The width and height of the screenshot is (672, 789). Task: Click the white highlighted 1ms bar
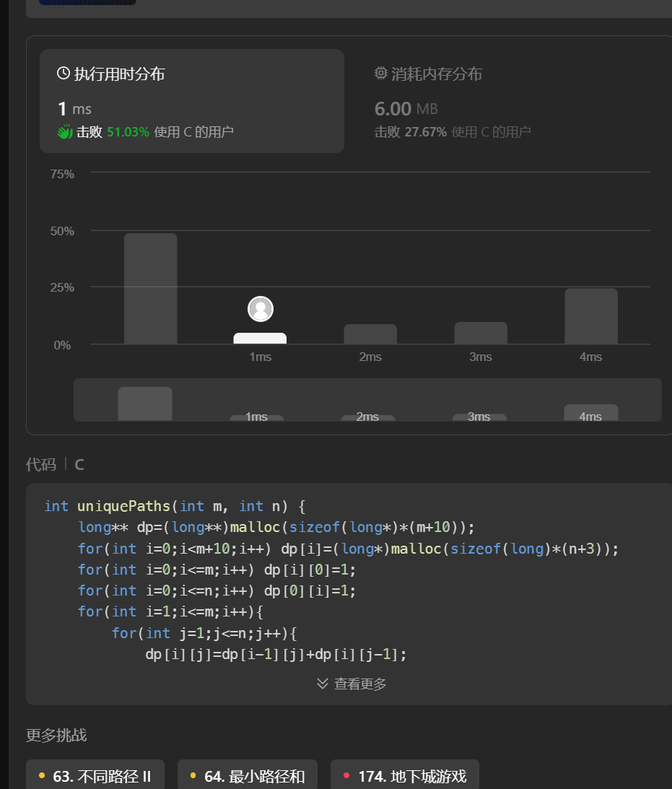pos(261,339)
